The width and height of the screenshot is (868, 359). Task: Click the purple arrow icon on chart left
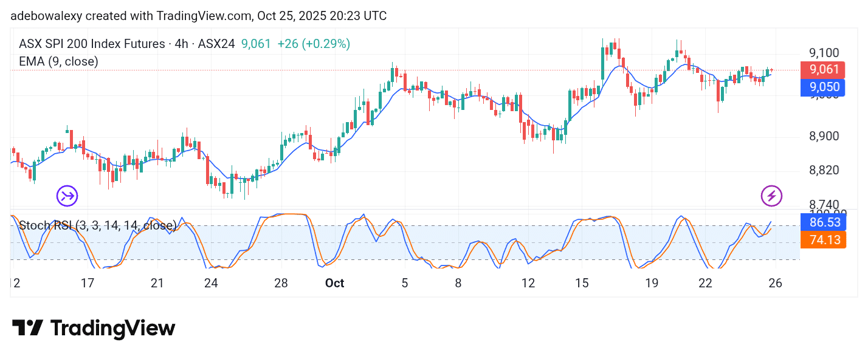tap(67, 196)
